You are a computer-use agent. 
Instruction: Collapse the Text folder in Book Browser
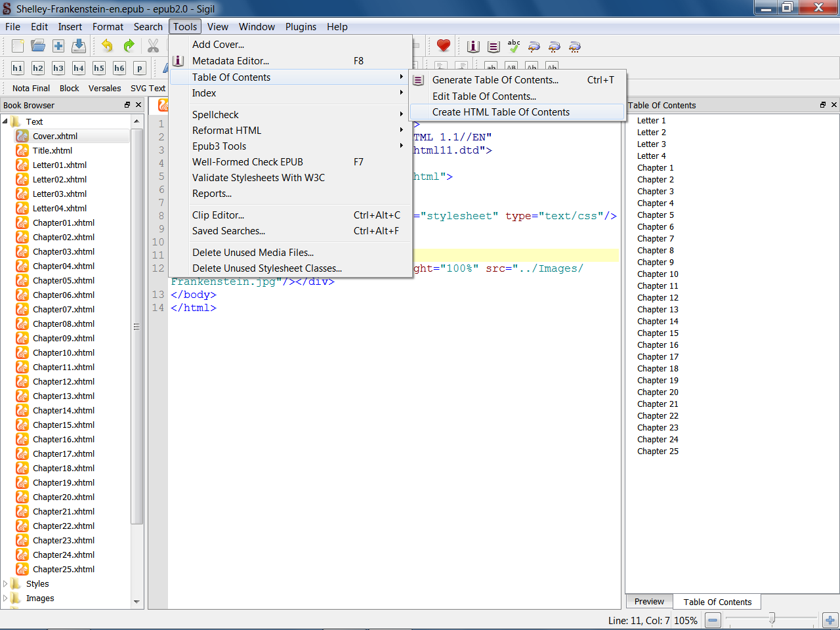(x=5, y=121)
